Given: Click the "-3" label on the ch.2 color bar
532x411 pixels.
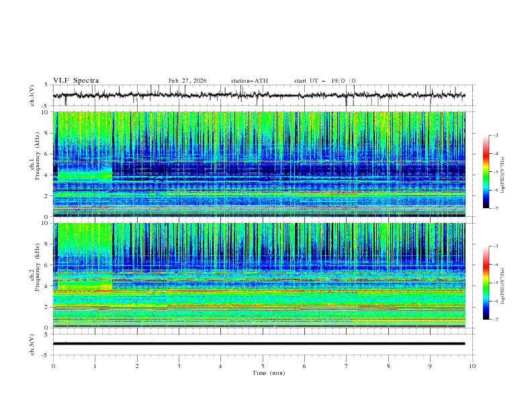Looking at the screenshot, I should click(x=496, y=246).
